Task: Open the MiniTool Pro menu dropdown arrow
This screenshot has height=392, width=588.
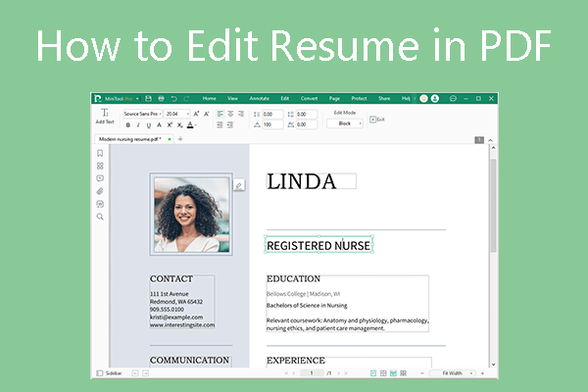Action: tap(137, 99)
